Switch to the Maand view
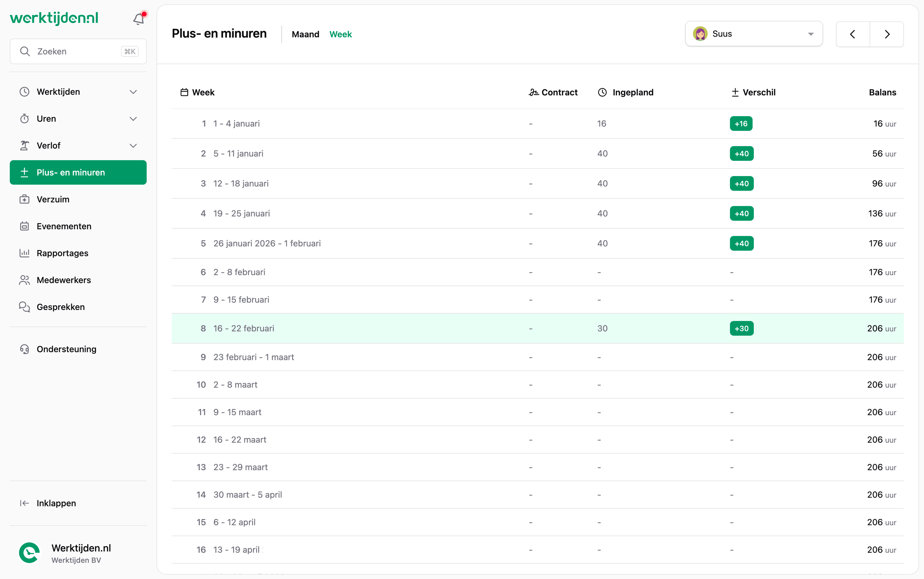The width and height of the screenshot is (924, 579). (x=305, y=34)
